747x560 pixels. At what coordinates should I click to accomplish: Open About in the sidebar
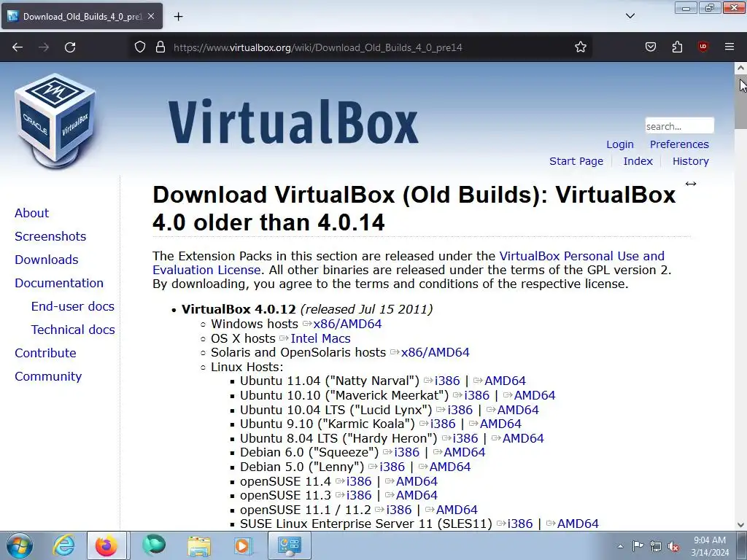pos(31,213)
